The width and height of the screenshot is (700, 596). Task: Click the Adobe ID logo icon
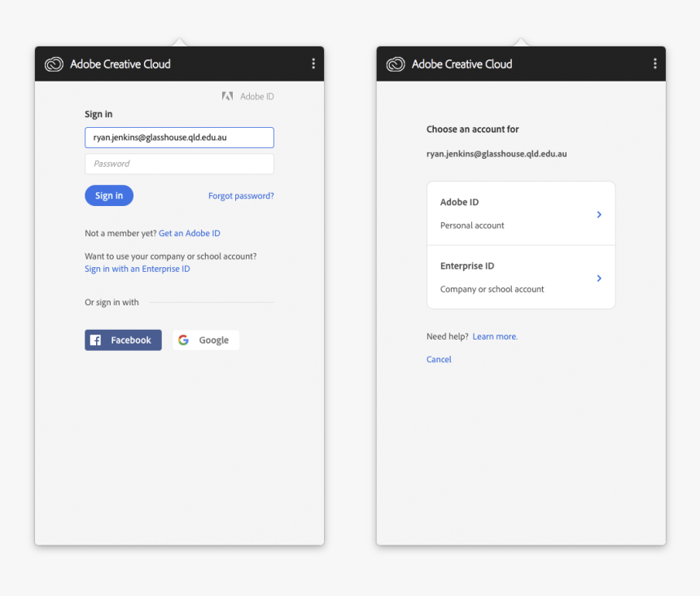[x=228, y=96]
